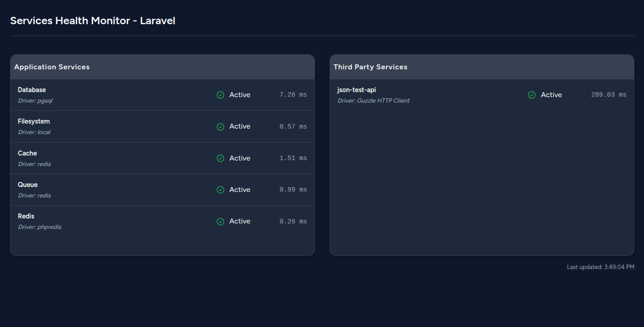Viewport: 644px width, 327px height.
Task: Click the Application Services panel header
Action: [52, 67]
